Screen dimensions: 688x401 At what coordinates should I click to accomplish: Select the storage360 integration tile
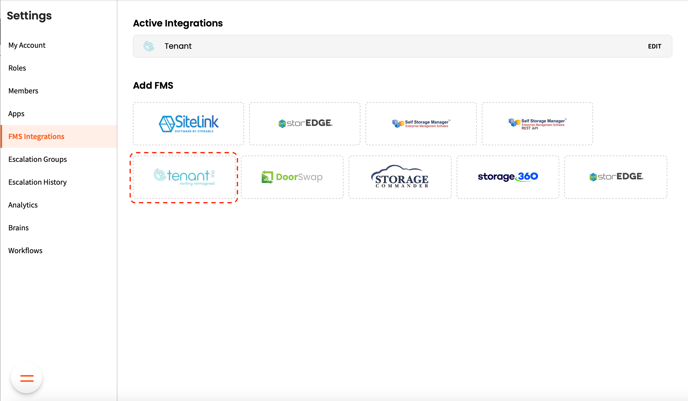click(x=508, y=177)
